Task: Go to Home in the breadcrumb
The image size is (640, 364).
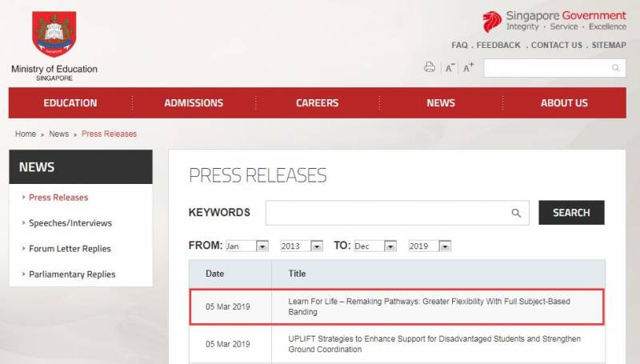Action: (26, 134)
